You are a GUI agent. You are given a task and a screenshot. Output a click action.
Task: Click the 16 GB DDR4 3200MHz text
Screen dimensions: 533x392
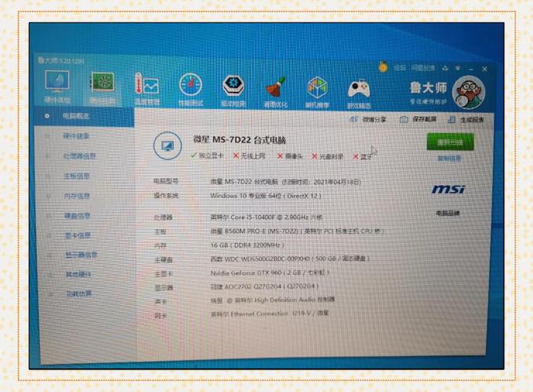click(248, 245)
